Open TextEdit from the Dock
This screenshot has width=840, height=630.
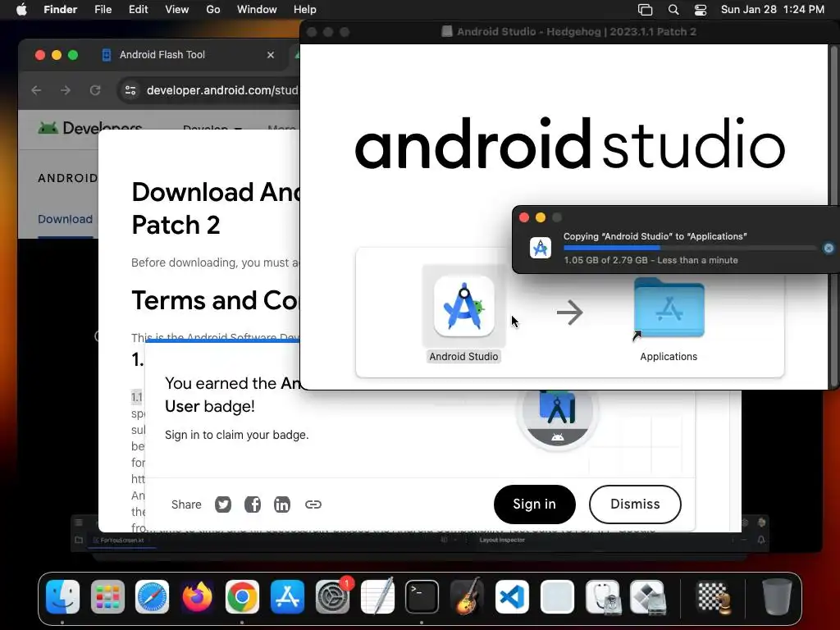point(377,596)
